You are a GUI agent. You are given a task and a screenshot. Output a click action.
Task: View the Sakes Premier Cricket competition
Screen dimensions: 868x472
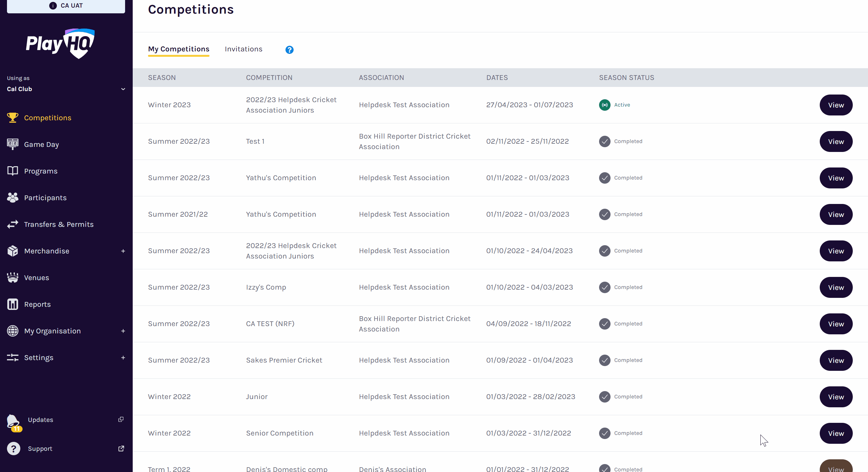836,360
